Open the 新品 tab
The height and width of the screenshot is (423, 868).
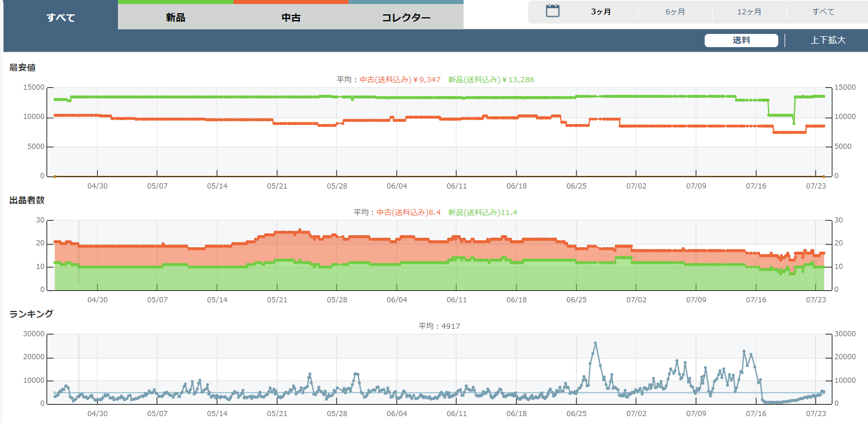click(175, 17)
